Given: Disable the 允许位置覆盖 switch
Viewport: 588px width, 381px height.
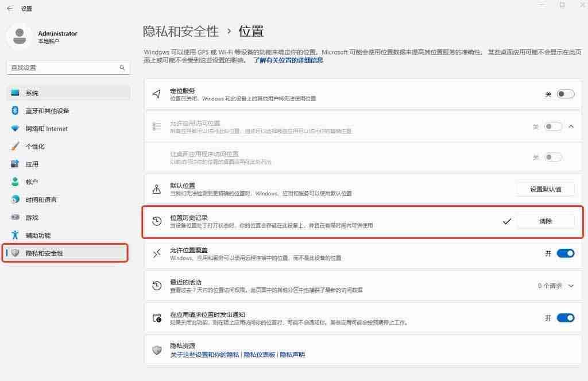Looking at the screenshot, I should point(566,253).
